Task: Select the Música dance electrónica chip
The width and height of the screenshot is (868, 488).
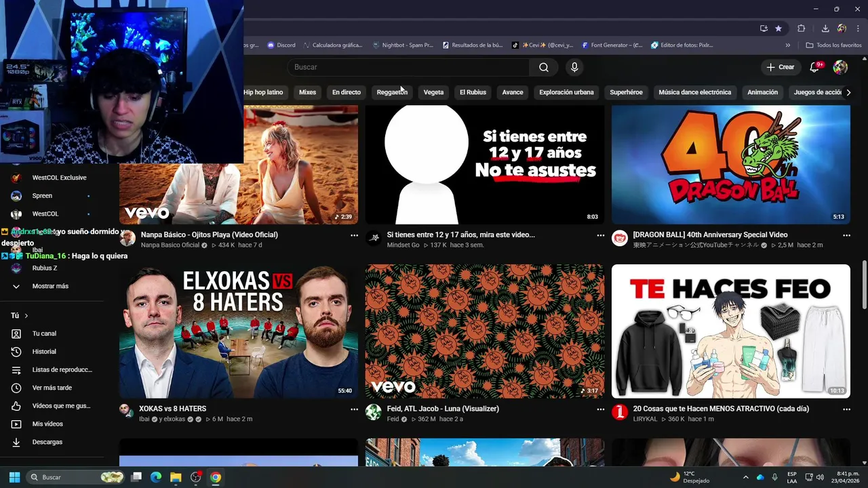Action: tap(695, 92)
